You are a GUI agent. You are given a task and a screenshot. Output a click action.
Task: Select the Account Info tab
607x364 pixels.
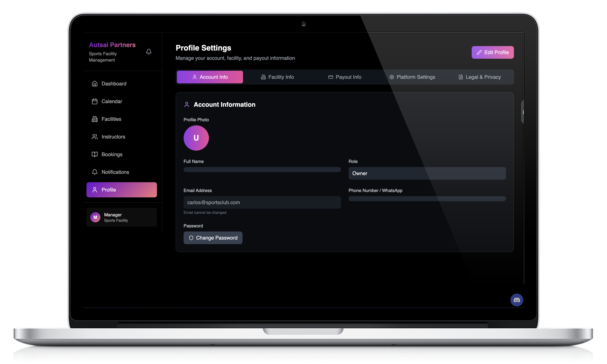(210, 77)
